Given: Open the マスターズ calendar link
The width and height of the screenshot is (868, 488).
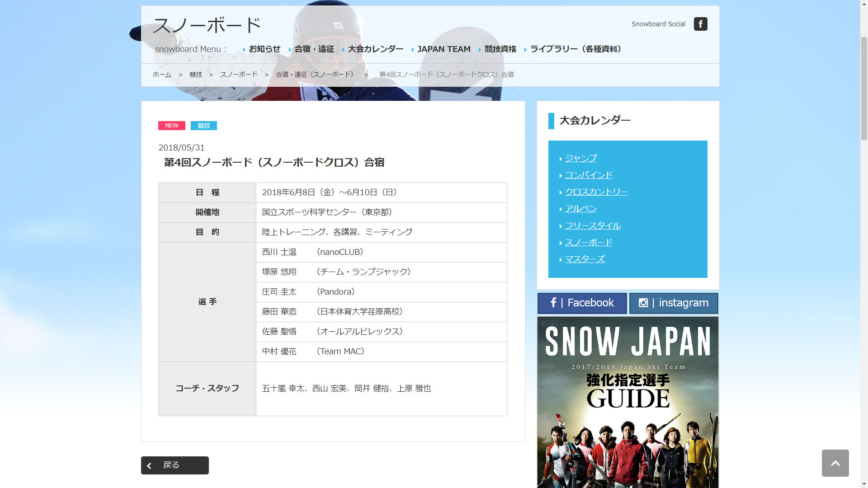Looking at the screenshot, I should (585, 259).
